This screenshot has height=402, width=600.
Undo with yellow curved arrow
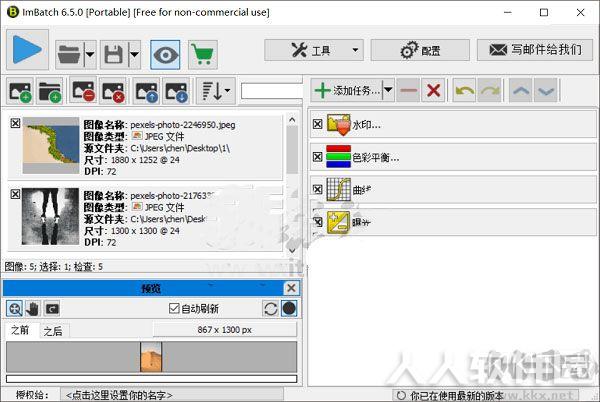pos(464,90)
